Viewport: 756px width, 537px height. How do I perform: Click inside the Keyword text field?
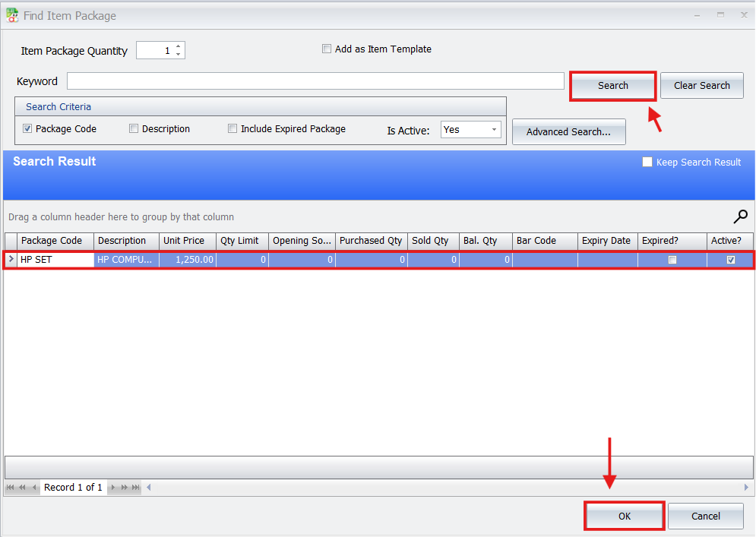(x=315, y=81)
